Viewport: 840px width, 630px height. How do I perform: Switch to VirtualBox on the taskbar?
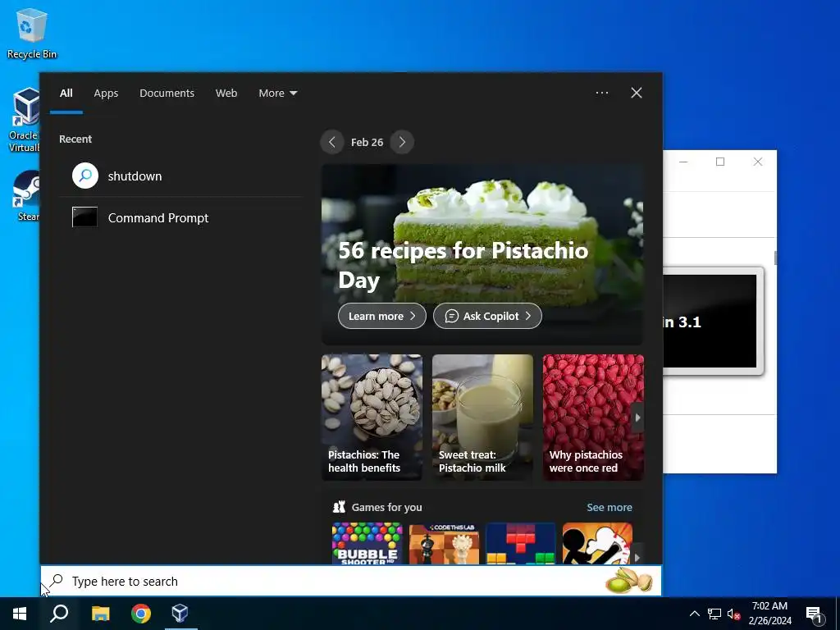(180, 614)
